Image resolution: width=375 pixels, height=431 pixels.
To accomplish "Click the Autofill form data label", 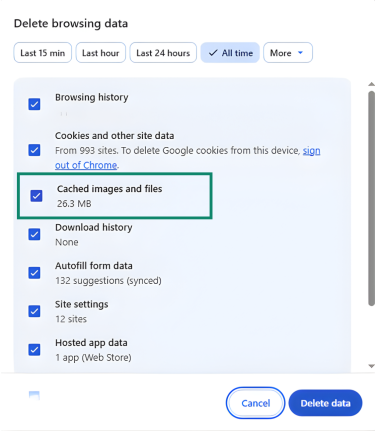I will click(x=94, y=266).
